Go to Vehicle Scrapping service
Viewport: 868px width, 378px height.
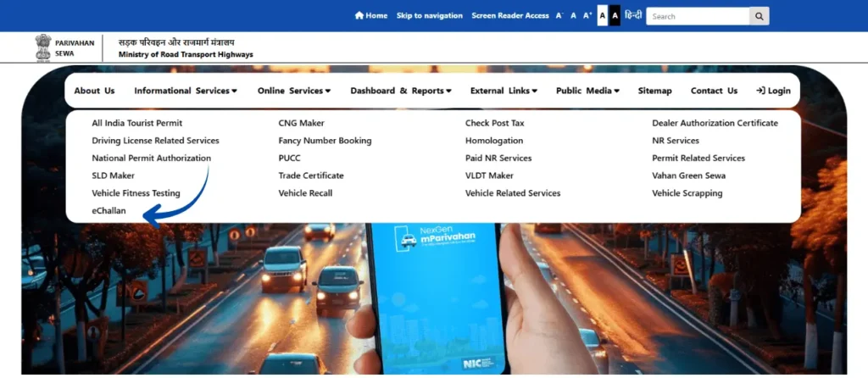(x=687, y=193)
